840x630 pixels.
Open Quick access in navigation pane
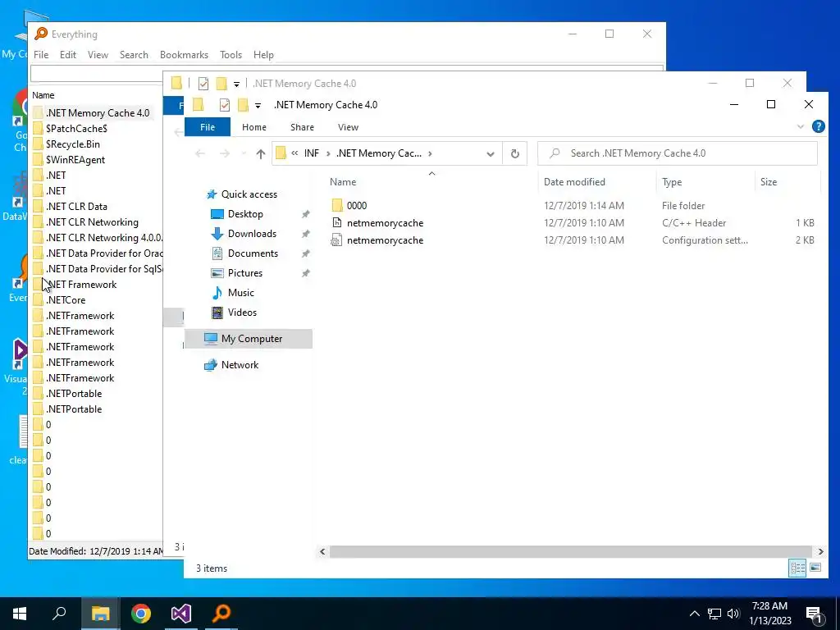[x=249, y=194]
